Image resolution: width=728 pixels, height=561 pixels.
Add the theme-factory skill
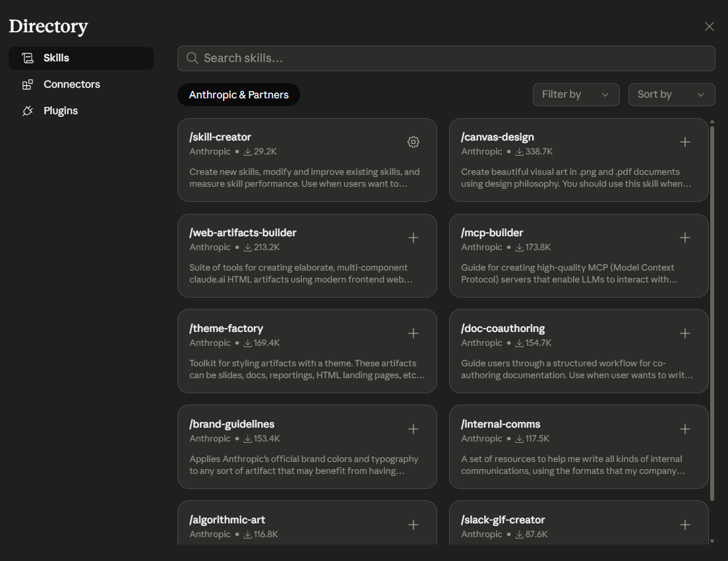point(413,333)
